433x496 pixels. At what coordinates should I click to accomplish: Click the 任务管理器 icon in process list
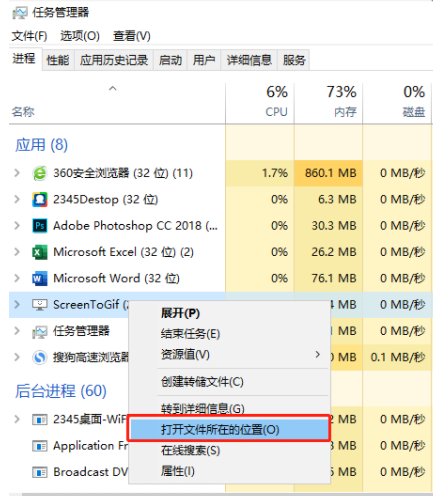pyautogui.click(x=40, y=332)
